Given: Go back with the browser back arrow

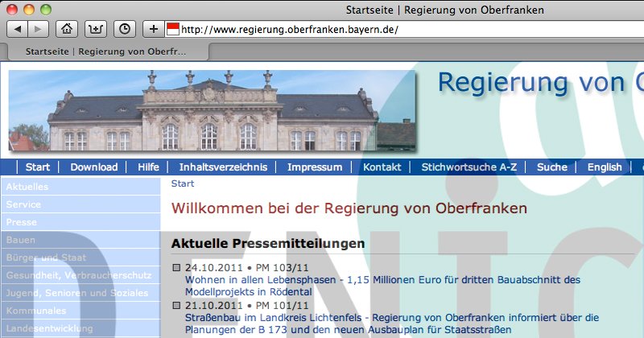Looking at the screenshot, I should [x=18, y=29].
